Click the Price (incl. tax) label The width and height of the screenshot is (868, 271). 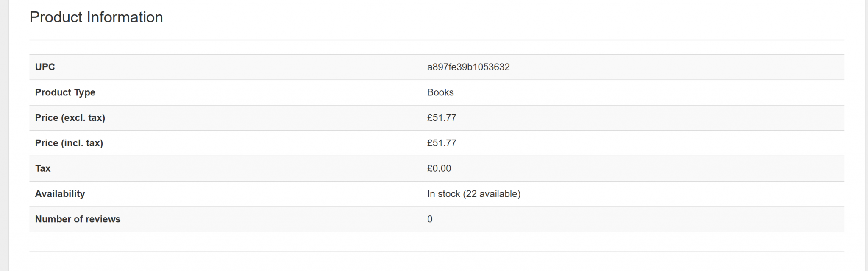[69, 143]
